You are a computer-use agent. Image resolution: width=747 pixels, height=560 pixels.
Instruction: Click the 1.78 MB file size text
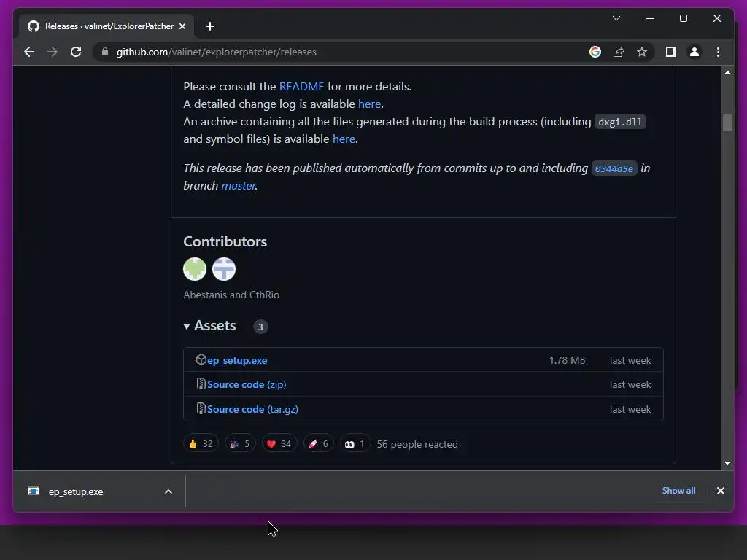tap(567, 360)
